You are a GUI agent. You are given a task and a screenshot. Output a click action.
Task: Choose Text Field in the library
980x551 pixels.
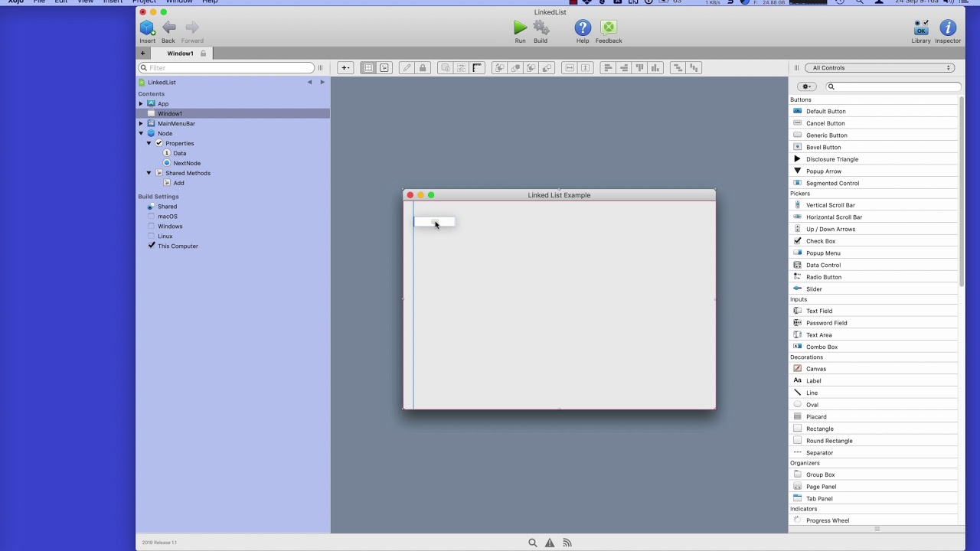tap(873, 311)
